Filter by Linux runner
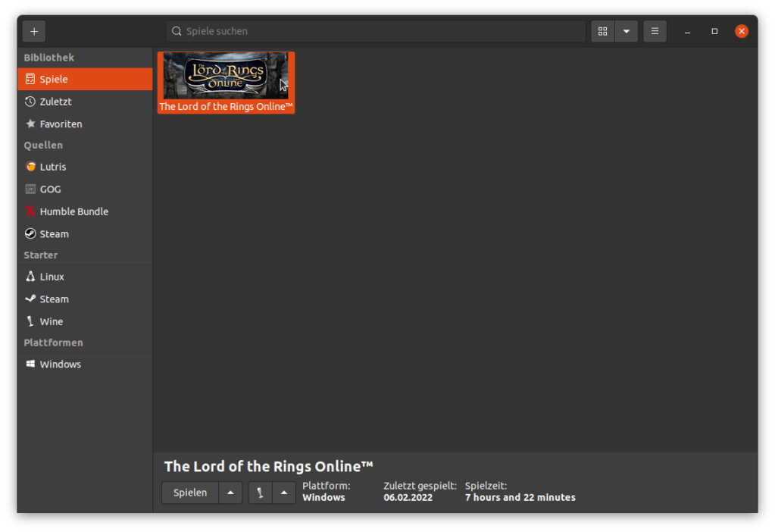 [85, 277]
